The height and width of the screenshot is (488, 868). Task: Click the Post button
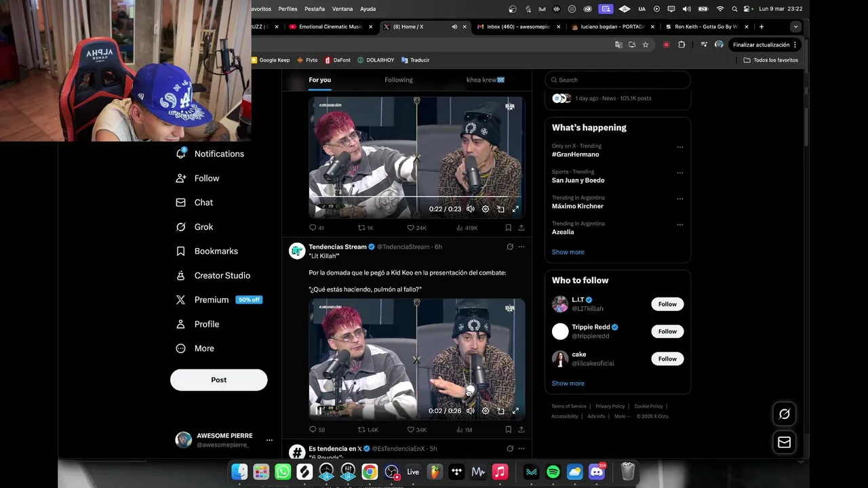(218, 380)
